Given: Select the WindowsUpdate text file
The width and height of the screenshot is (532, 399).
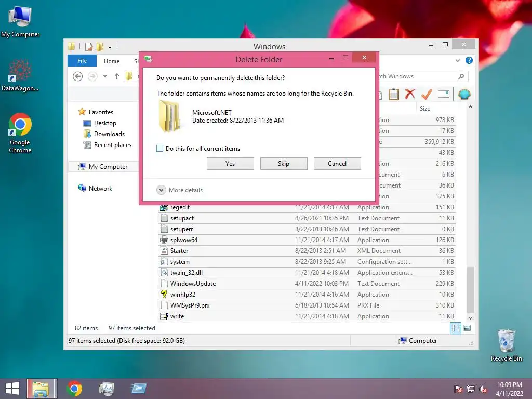Looking at the screenshot, I should tap(307, 284).
